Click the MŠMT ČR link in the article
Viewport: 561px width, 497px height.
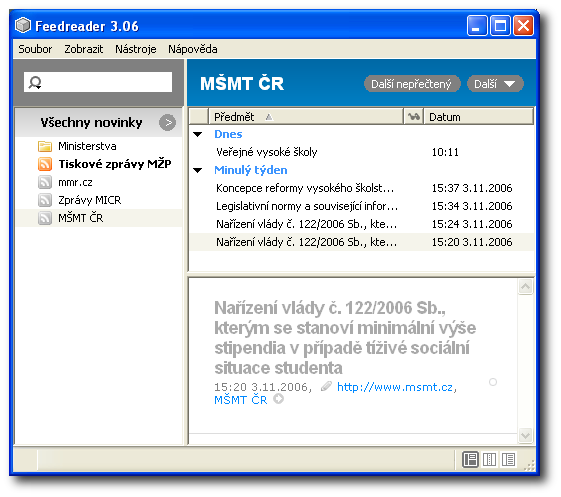(x=240, y=400)
